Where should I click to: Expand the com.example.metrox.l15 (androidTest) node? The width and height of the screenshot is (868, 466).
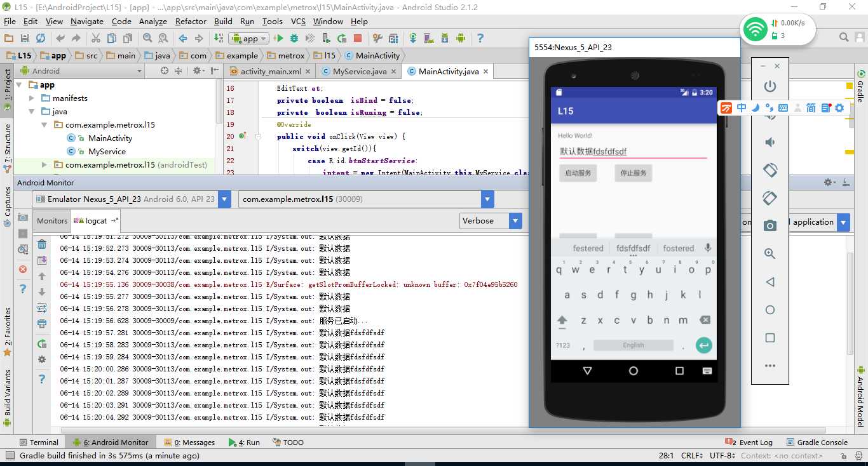tap(44, 164)
